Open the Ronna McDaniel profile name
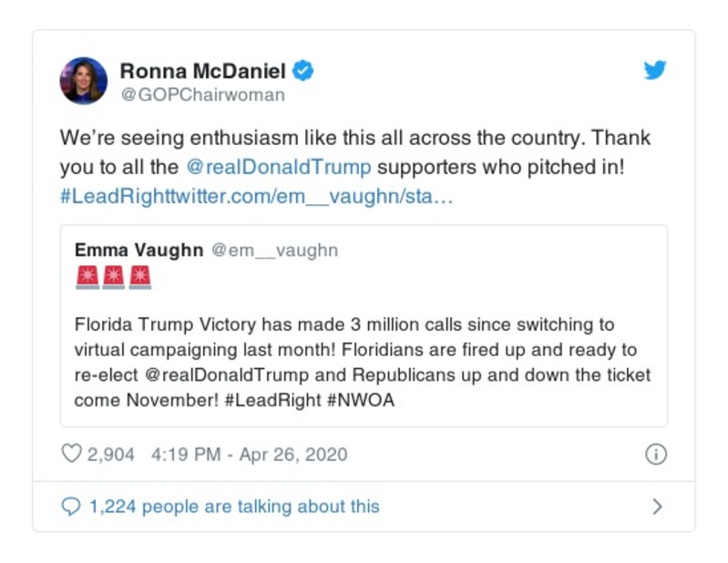Image resolution: width=728 pixels, height=563 pixels. pyautogui.click(x=202, y=70)
